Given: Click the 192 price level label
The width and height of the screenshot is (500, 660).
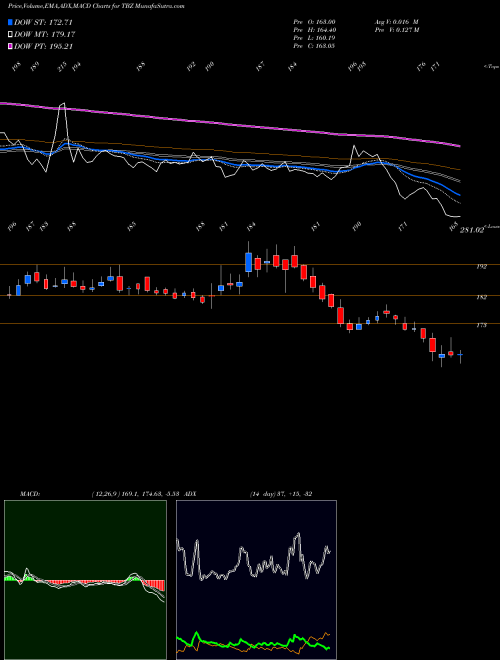Looking at the screenshot, I should click(x=481, y=267).
